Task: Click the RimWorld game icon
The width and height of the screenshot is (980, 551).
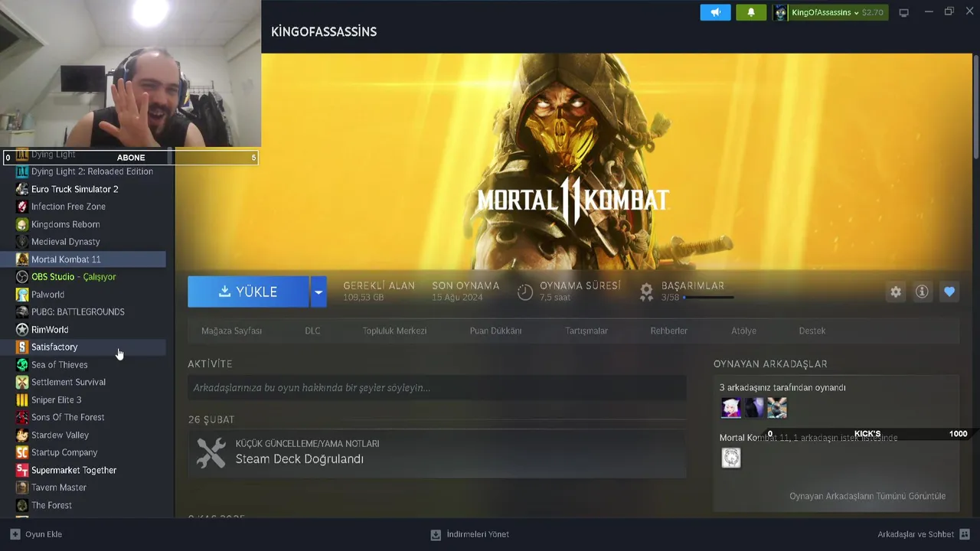Action: tap(22, 330)
